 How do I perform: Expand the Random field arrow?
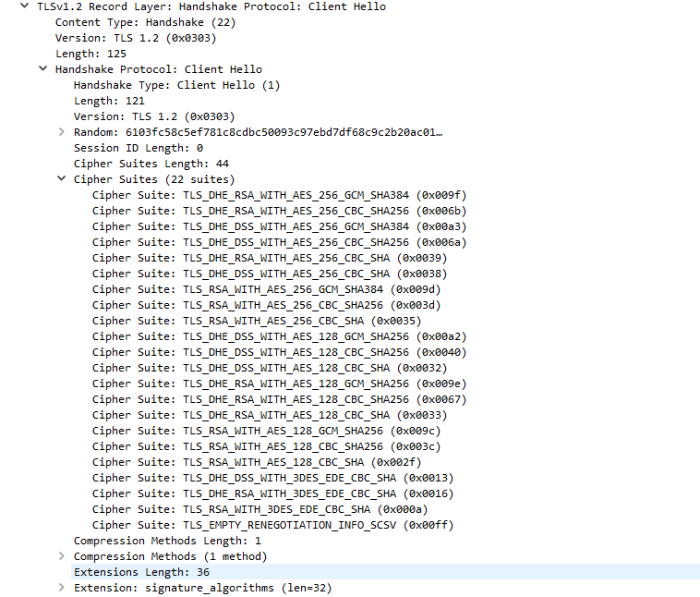click(61, 132)
